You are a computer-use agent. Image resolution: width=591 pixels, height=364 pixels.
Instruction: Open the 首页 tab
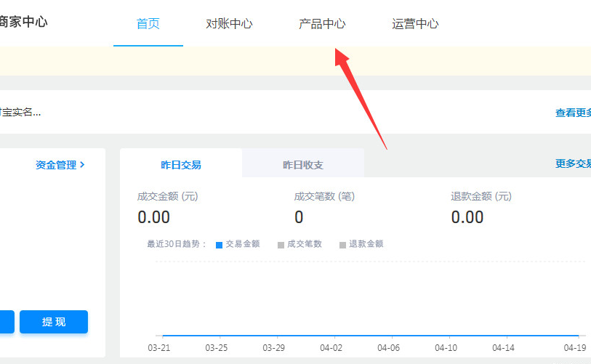(148, 24)
